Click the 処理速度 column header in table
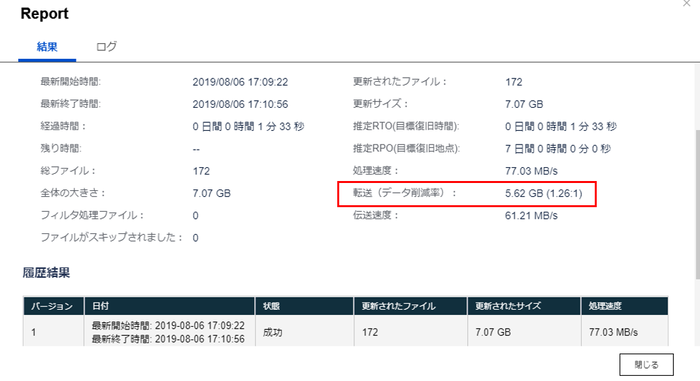 pos(625,306)
